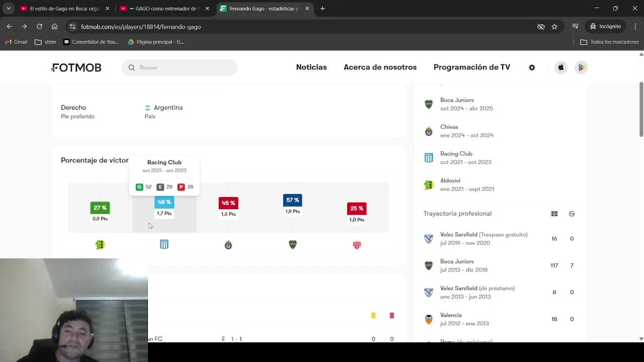
Task: Click the matches-played column icon
Action: pyautogui.click(x=554, y=214)
